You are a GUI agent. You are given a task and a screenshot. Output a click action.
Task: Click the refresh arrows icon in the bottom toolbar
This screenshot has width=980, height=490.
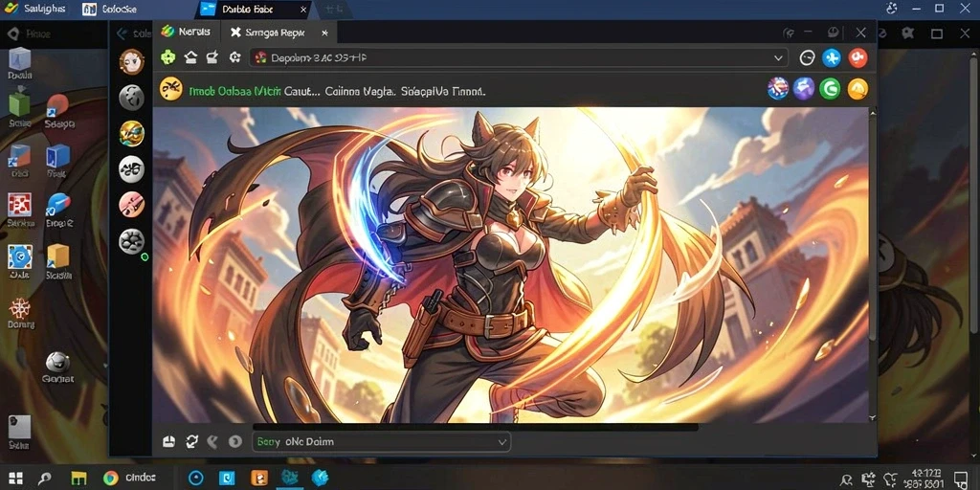[x=191, y=442]
